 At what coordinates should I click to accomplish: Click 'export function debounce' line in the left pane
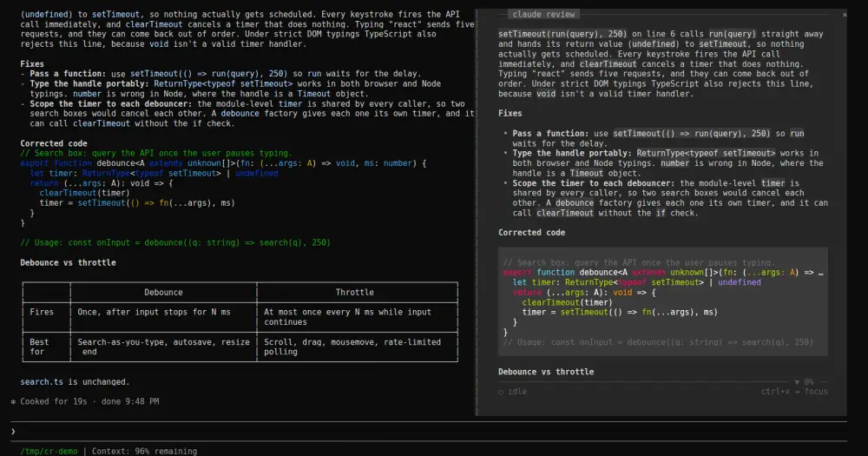[223, 163]
